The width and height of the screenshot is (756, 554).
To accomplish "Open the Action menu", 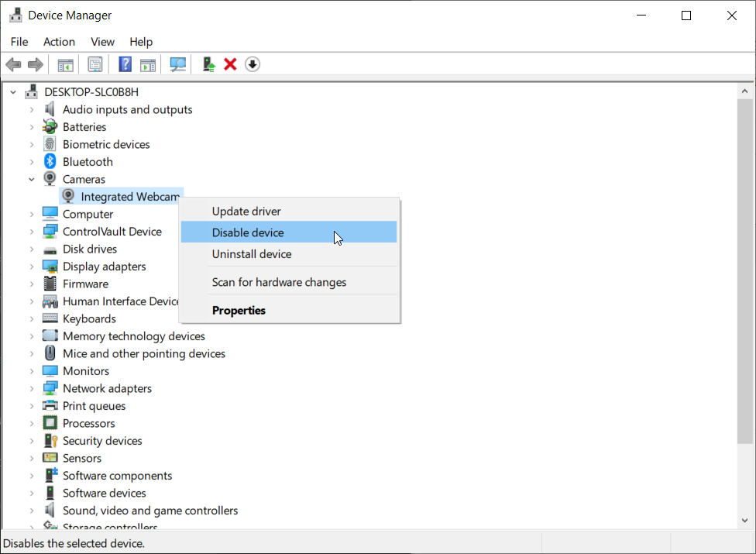I will [59, 41].
